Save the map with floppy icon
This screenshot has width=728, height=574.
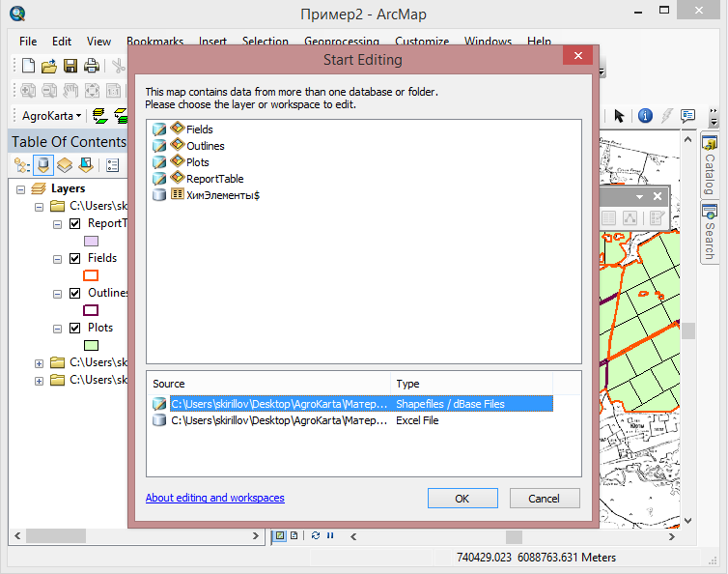click(70, 66)
